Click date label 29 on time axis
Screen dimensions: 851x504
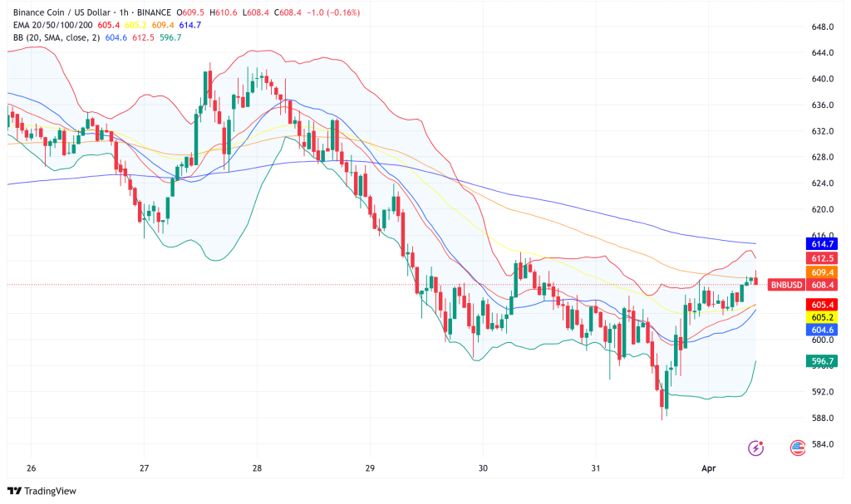370,468
